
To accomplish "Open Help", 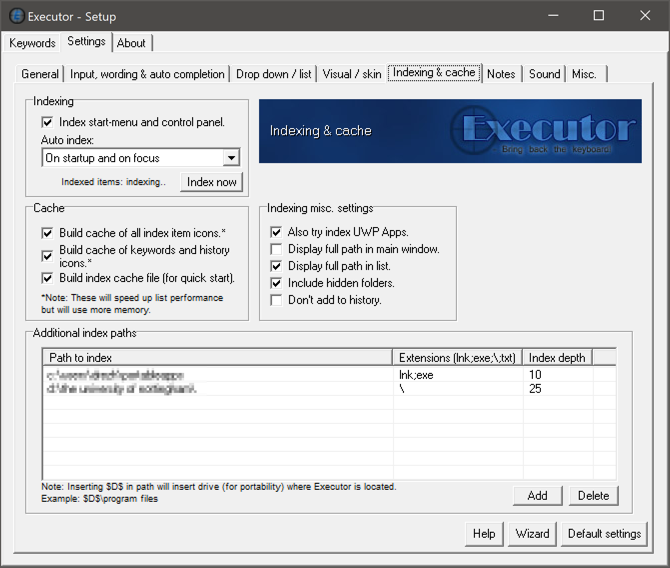I will (484, 534).
